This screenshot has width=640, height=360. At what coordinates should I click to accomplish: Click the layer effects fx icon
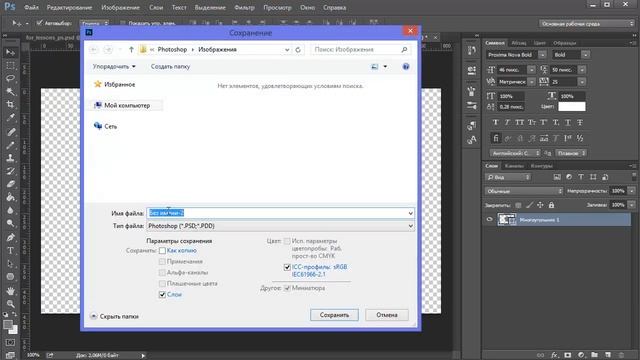(554, 355)
